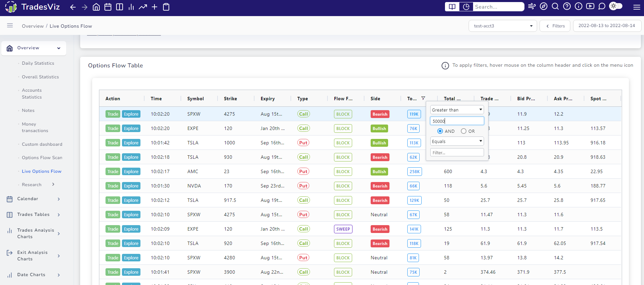Select the AND radio button
Screen dimensions: 644x285
point(440,131)
